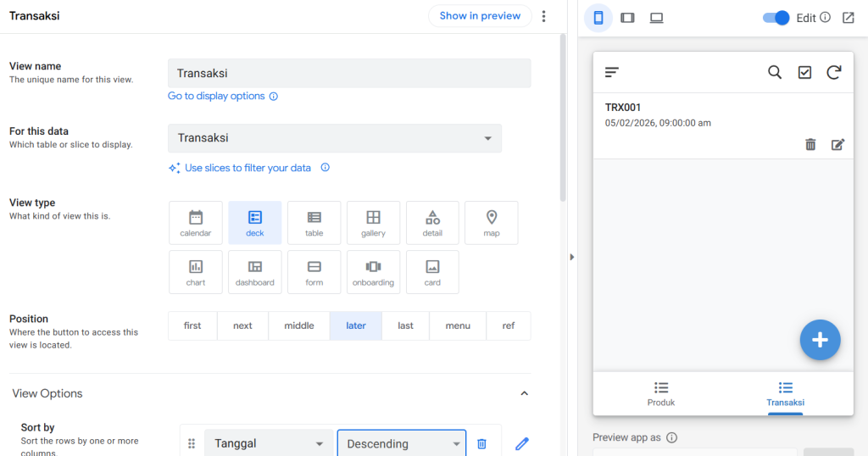This screenshot has width=868, height=456.
Task: Collapse the View Options section
Action: click(524, 393)
